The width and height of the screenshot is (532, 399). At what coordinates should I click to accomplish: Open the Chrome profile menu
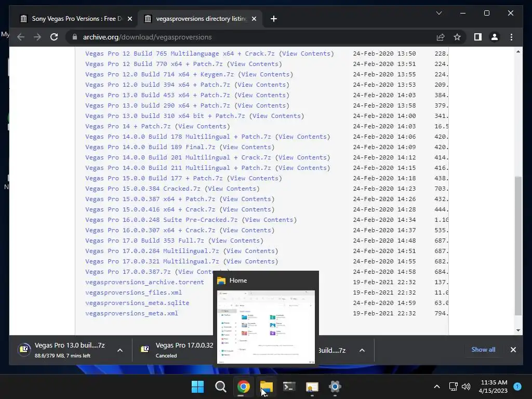(495, 37)
